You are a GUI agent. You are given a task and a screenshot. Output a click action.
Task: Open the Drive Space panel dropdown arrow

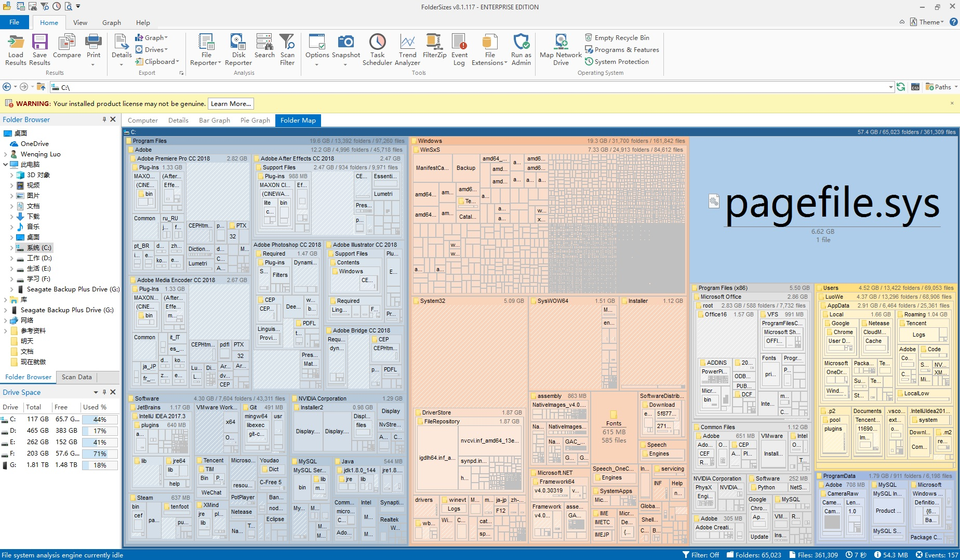(x=96, y=392)
